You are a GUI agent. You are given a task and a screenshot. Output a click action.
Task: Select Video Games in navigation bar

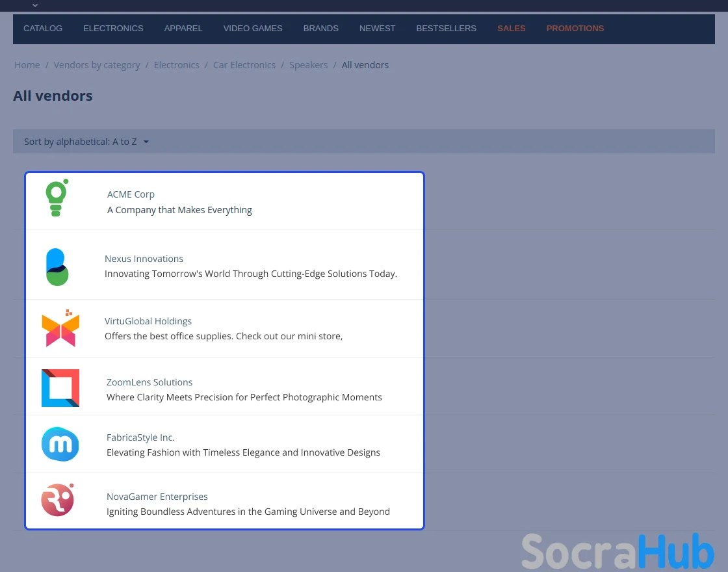pos(253,29)
